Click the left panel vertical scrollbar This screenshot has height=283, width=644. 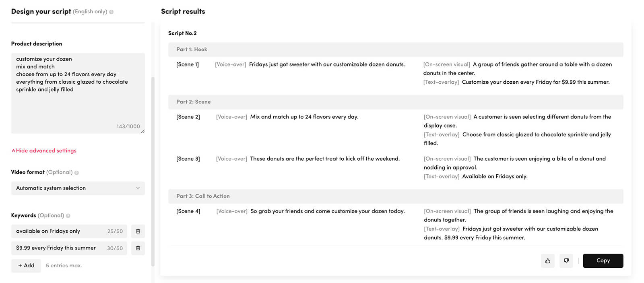(x=153, y=171)
